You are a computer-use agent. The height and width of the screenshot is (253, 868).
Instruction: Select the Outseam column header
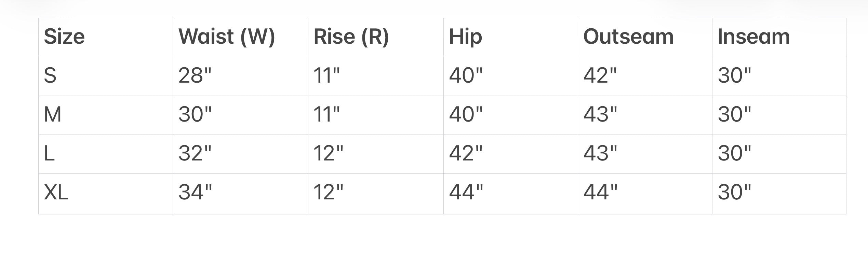[x=628, y=37]
